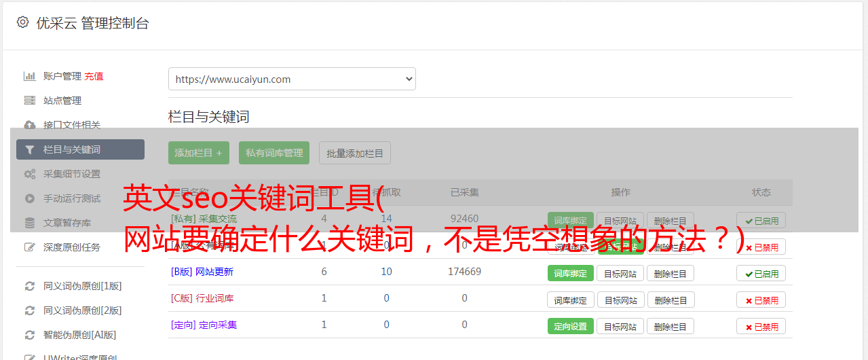The image size is (868, 360).
Task: Click the 状态 column header
Action: tap(761, 192)
